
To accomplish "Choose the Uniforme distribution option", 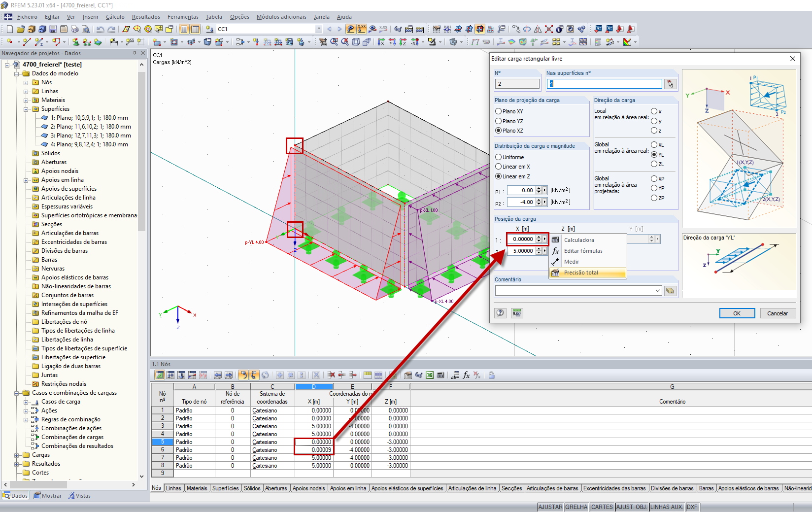I will (x=499, y=157).
